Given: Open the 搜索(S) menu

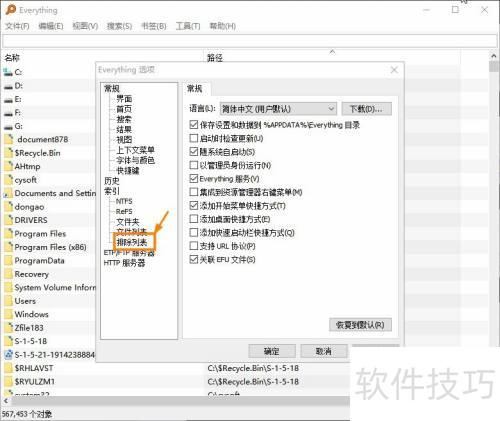Looking at the screenshot, I should click(x=119, y=26).
